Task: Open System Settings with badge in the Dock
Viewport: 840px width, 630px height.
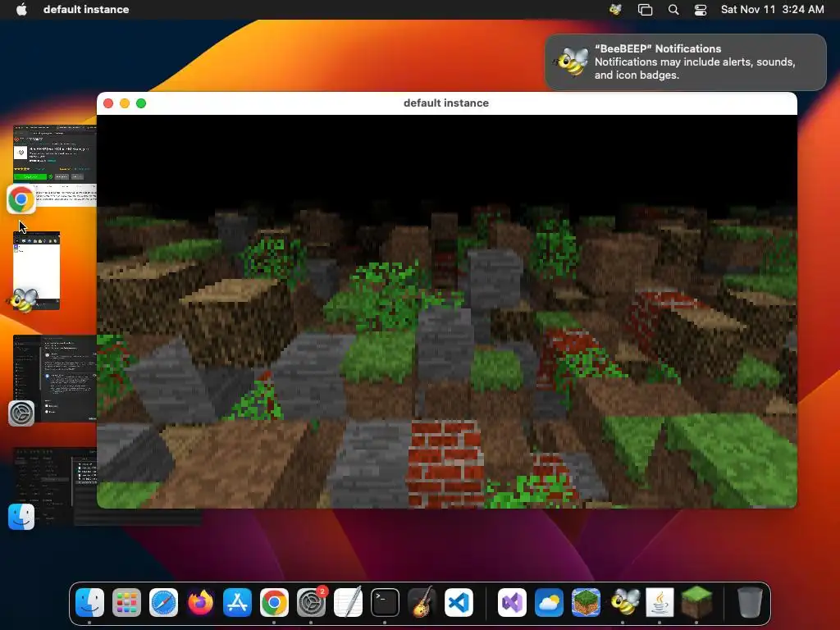Action: pyautogui.click(x=311, y=603)
